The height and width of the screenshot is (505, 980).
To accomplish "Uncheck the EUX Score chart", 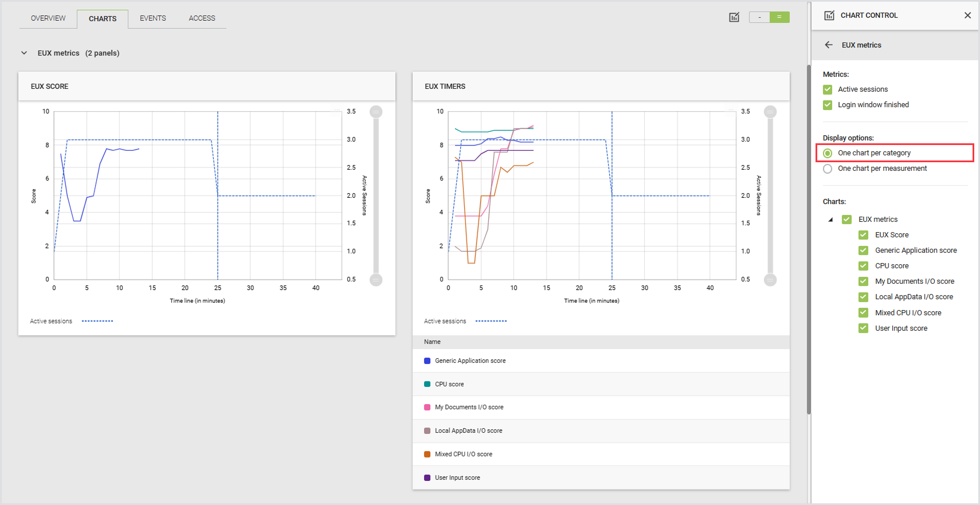I will [x=863, y=235].
